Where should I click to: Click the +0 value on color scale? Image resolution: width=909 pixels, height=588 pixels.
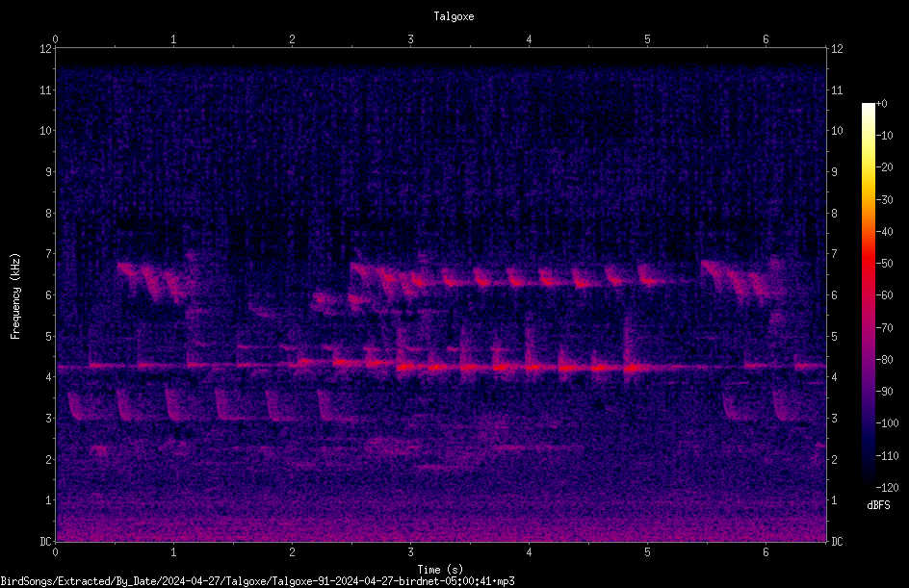click(x=881, y=104)
